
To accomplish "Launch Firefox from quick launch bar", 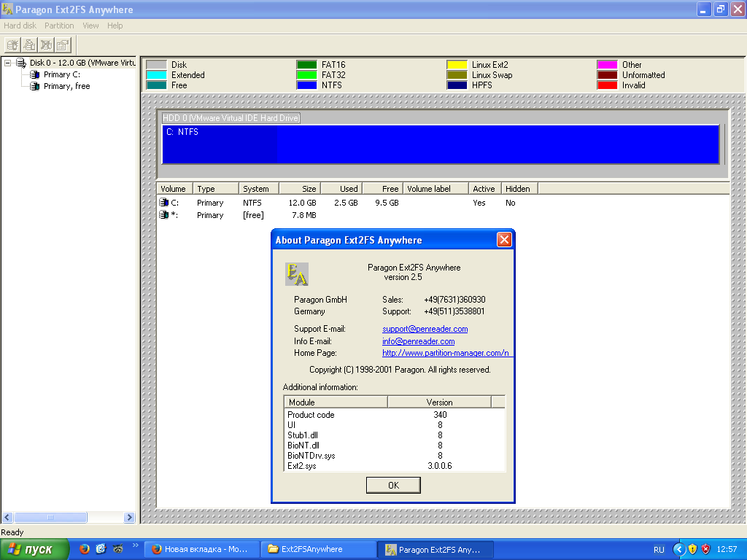I will pyautogui.click(x=85, y=549).
